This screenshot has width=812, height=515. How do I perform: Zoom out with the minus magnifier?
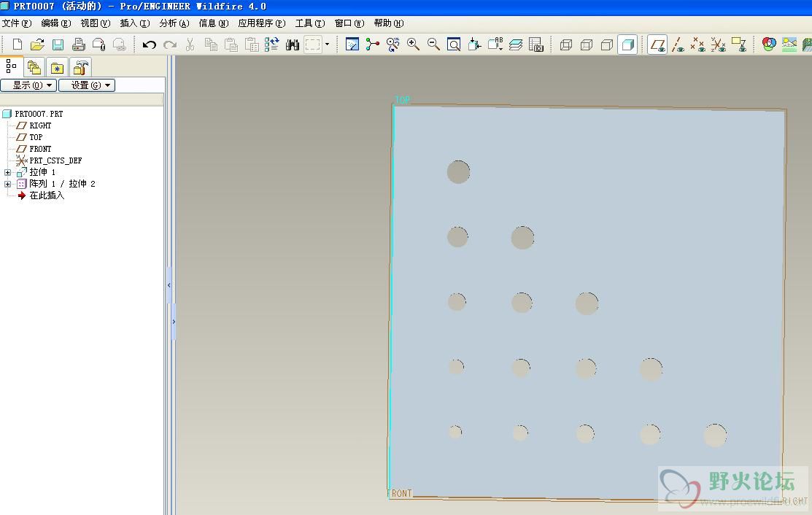coord(433,44)
